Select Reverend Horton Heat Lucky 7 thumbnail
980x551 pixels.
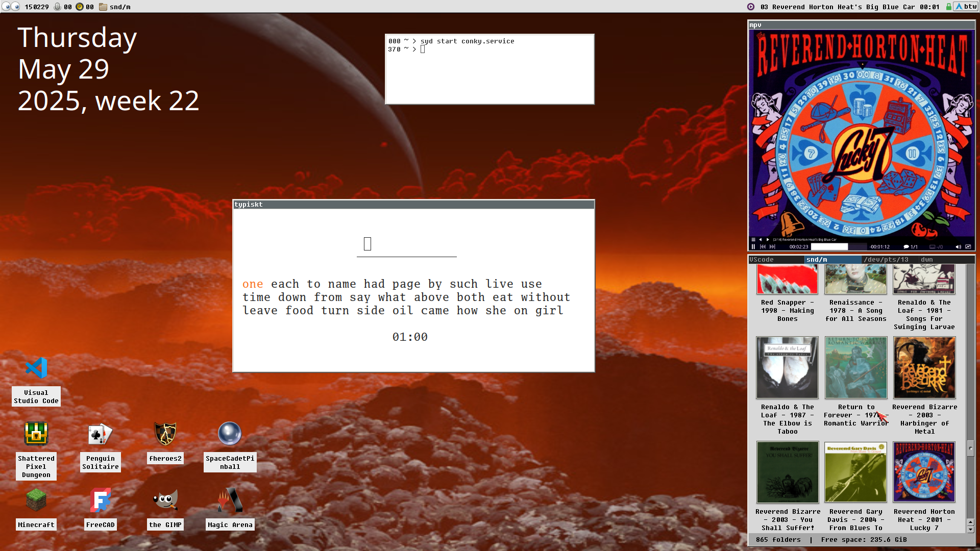click(x=924, y=472)
